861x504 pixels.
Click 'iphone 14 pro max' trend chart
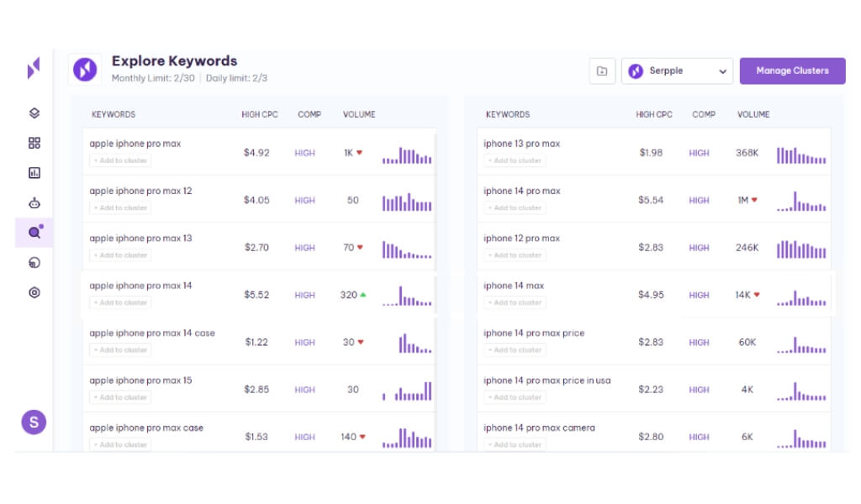[801, 201]
